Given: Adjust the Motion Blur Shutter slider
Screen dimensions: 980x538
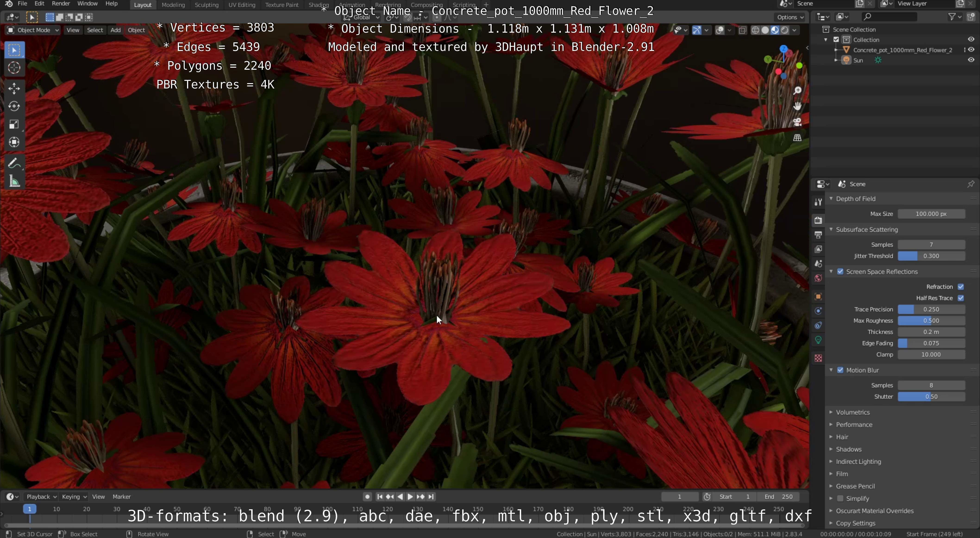Looking at the screenshot, I should tap(931, 397).
